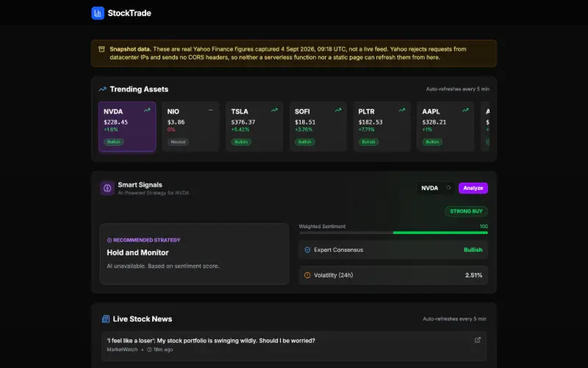Click the up-trend arrow on SOFI card
Screen dimensions: 588x368
click(x=338, y=110)
